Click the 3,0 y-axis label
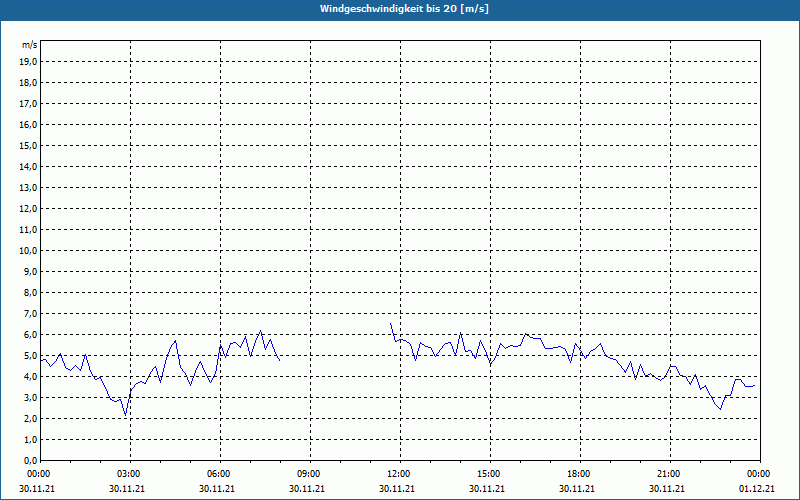 click(x=31, y=397)
